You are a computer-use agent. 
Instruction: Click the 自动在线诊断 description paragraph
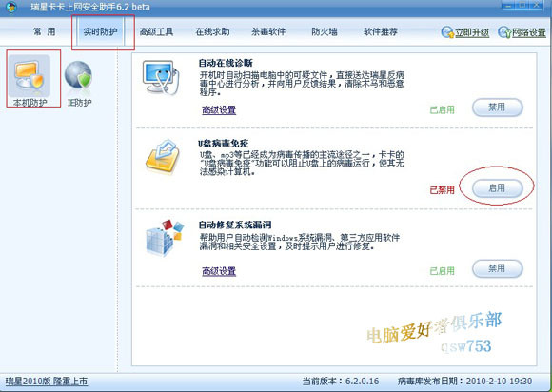(x=302, y=84)
